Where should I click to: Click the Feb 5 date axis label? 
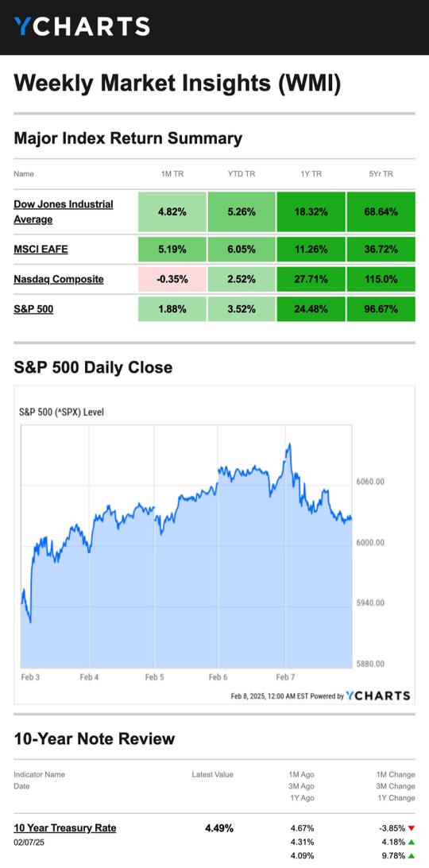click(154, 677)
